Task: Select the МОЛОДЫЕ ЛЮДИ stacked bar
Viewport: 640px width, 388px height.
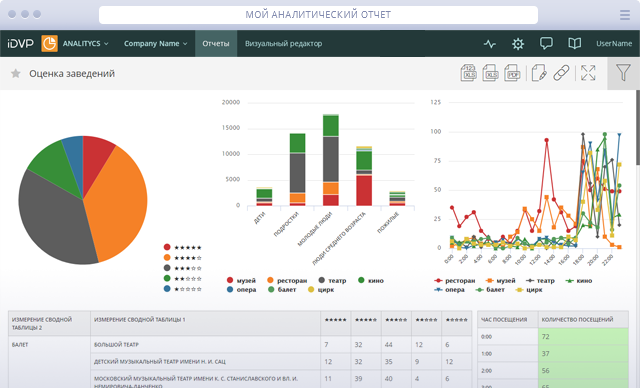Action: pos(331,160)
